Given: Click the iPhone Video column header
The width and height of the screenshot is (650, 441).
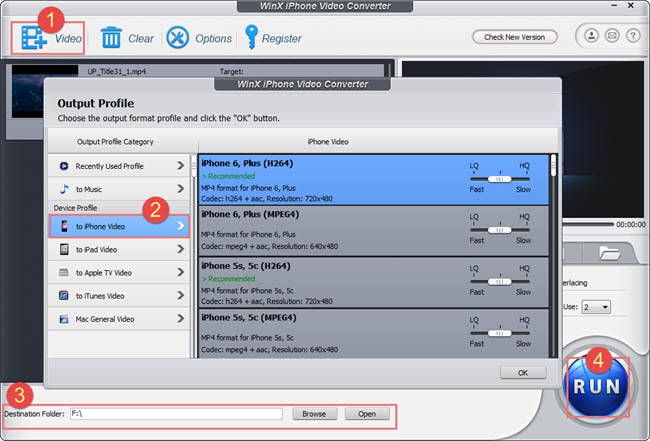Looking at the screenshot, I should point(328,142).
